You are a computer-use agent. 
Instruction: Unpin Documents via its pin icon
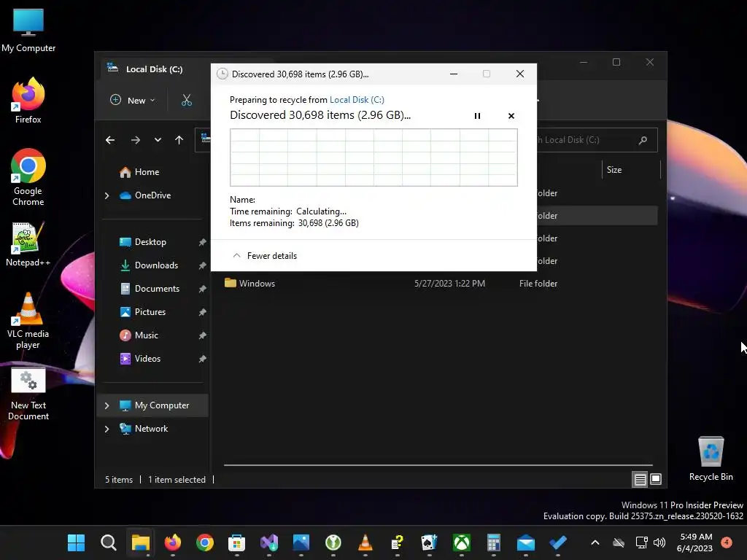pyautogui.click(x=203, y=289)
